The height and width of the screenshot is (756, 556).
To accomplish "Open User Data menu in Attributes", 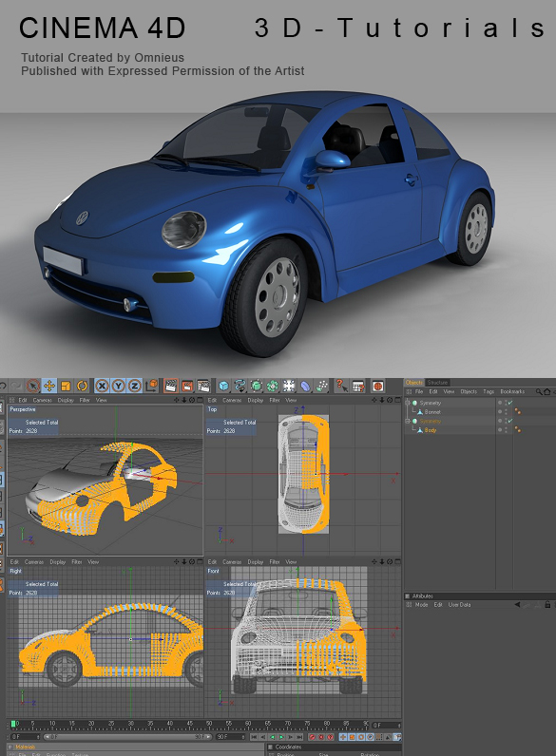I will coord(459,605).
